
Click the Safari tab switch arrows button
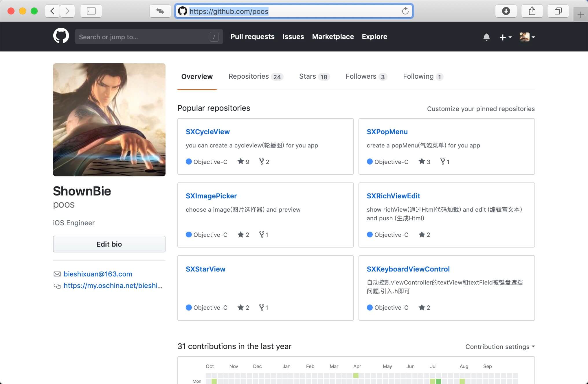(160, 11)
